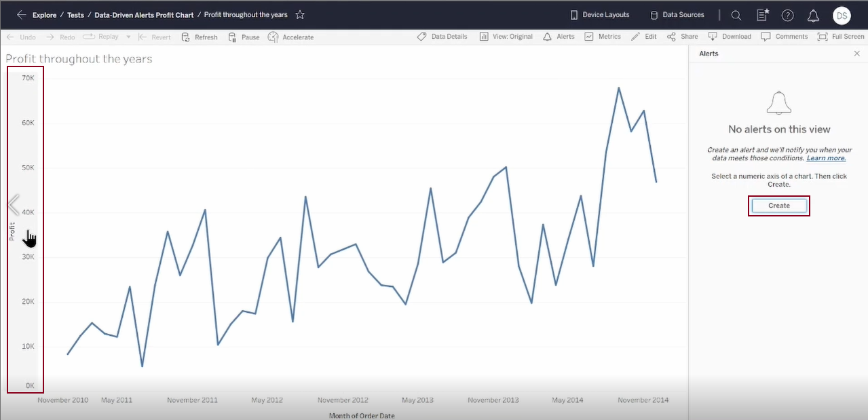Expand the Replay dropdown arrow
This screenshot has width=868, height=420.
(x=128, y=37)
